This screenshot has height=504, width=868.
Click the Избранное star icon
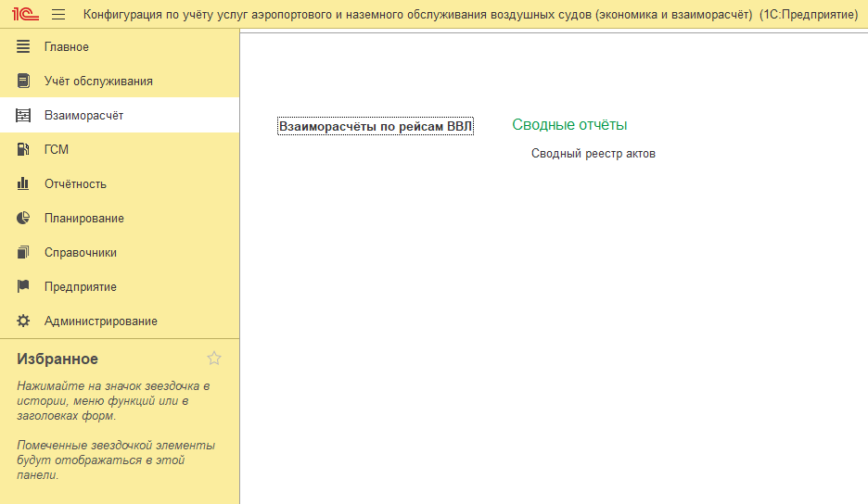(214, 359)
